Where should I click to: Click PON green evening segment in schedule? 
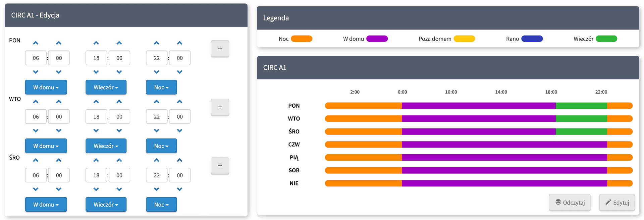coord(581,106)
